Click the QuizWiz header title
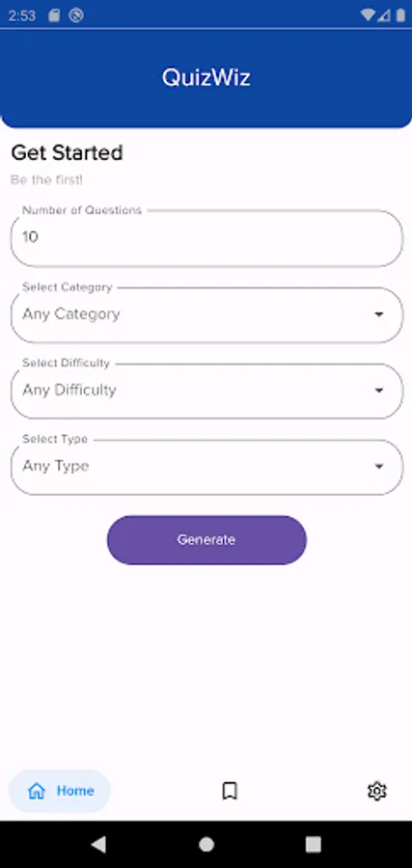Viewport: 412px width, 868px height. pos(206,77)
